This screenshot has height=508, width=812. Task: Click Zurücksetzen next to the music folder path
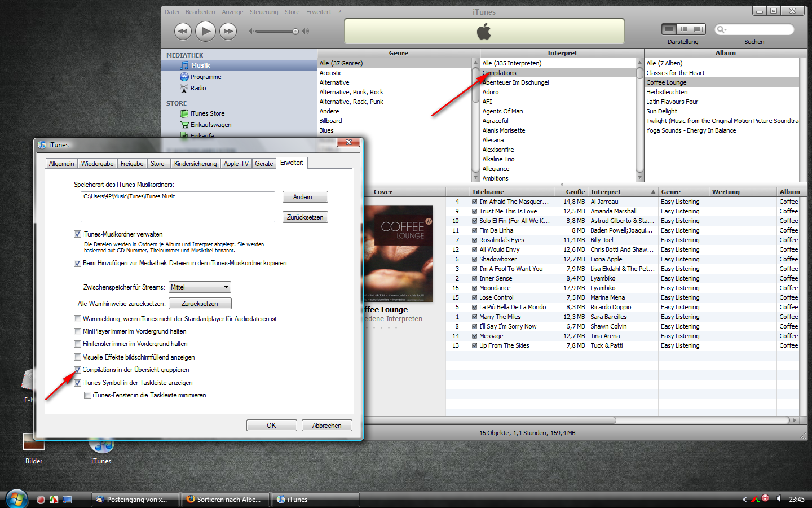point(305,217)
